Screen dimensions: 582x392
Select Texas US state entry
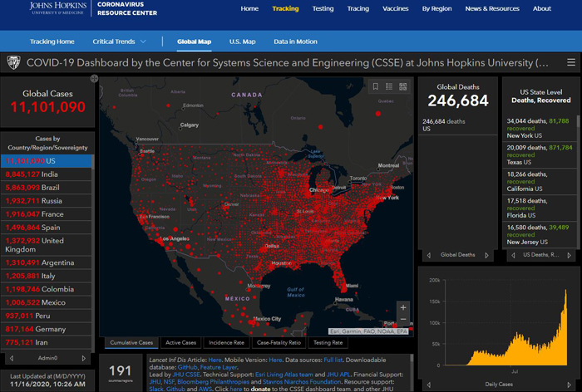[x=540, y=154]
